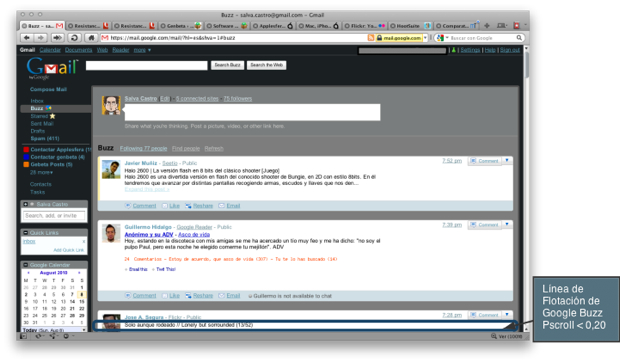620x363 pixels.
Task: Click the Refresh link in Buzz header
Action: tap(214, 148)
